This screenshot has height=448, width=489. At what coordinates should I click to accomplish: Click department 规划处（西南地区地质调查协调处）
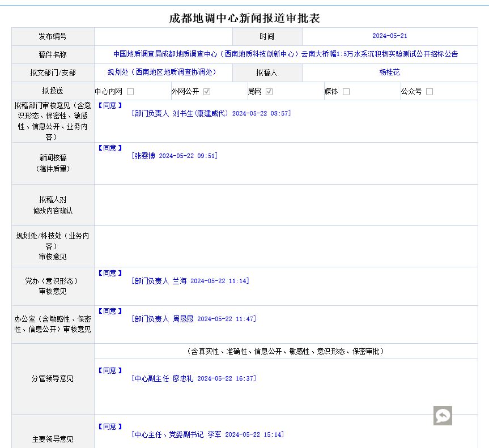[x=161, y=72]
